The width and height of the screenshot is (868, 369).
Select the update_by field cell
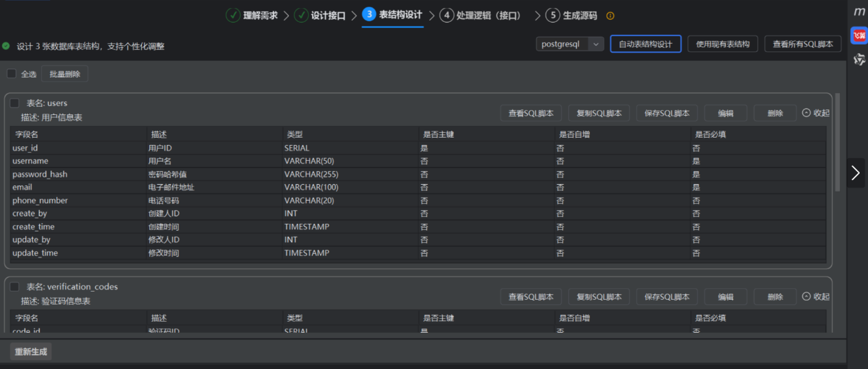tap(78, 240)
